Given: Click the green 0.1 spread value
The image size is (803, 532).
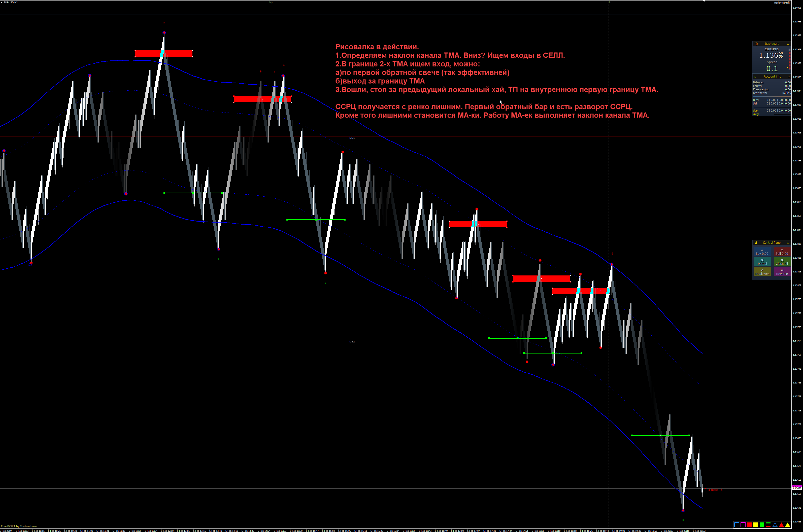Looking at the screenshot, I should point(772,68).
